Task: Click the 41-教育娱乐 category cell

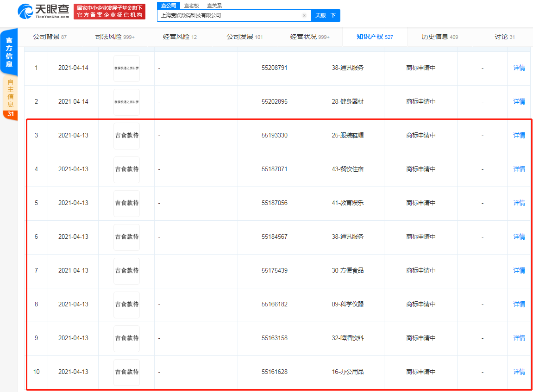Action: [x=347, y=203]
